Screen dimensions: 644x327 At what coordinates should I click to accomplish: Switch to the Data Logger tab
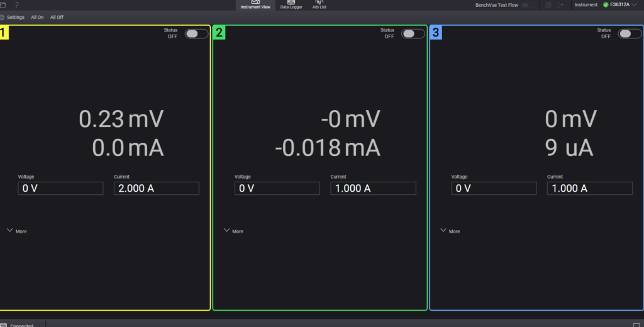point(291,5)
